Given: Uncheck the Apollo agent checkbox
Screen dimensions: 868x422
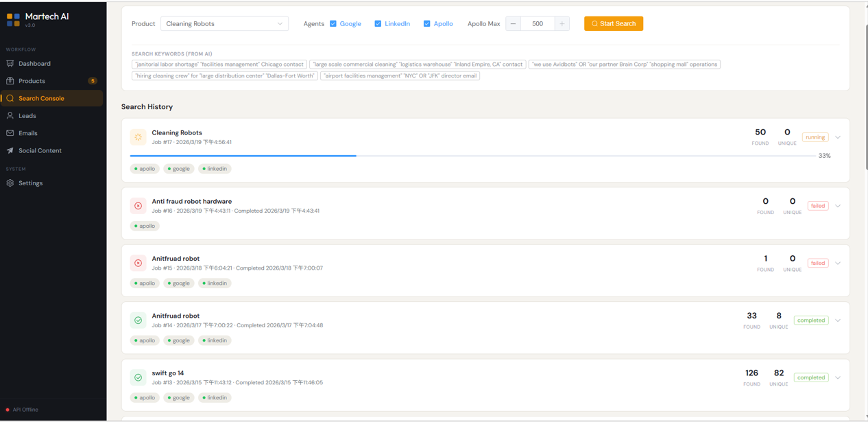Looking at the screenshot, I should coord(426,24).
